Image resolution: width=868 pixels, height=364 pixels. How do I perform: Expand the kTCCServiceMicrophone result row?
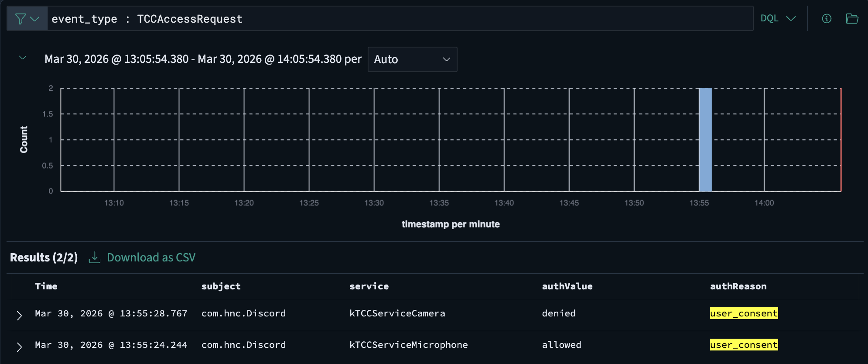coord(19,347)
